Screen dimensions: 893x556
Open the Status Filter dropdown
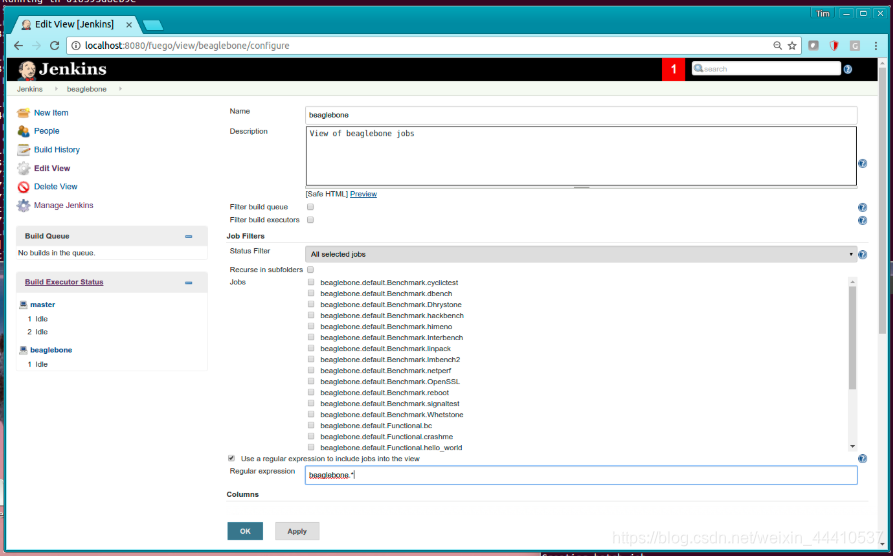click(x=581, y=254)
